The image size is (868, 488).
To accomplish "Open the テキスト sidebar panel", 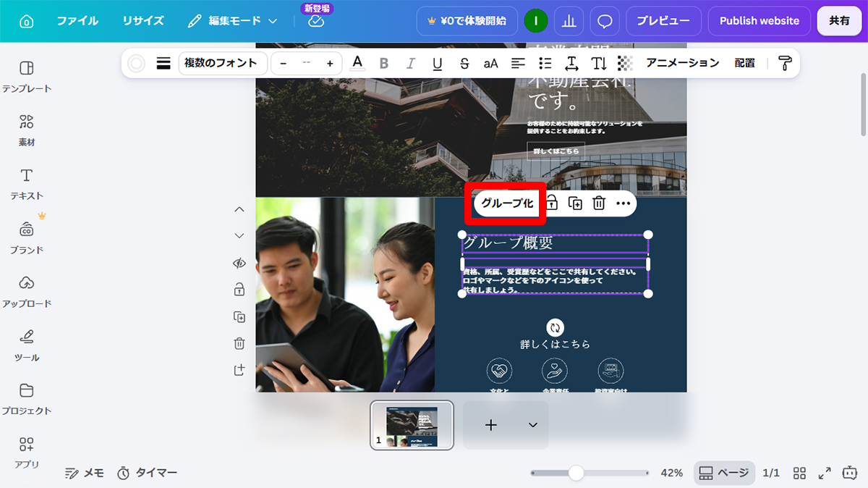I will (x=27, y=184).
